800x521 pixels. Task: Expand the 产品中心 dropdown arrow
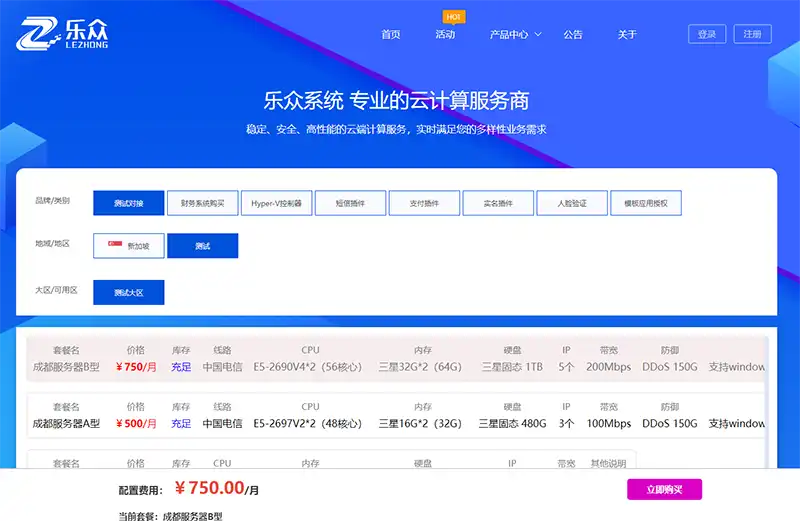click(x=538, y=34)
